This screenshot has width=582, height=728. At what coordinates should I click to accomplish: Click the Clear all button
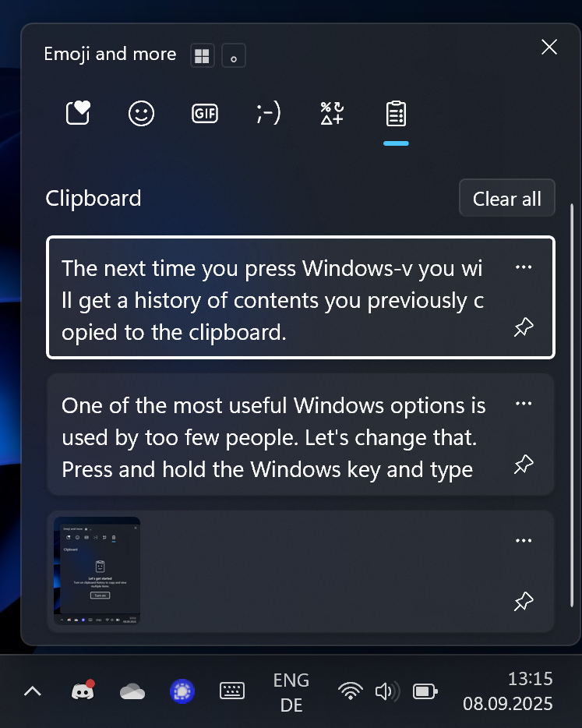[506, 198]
